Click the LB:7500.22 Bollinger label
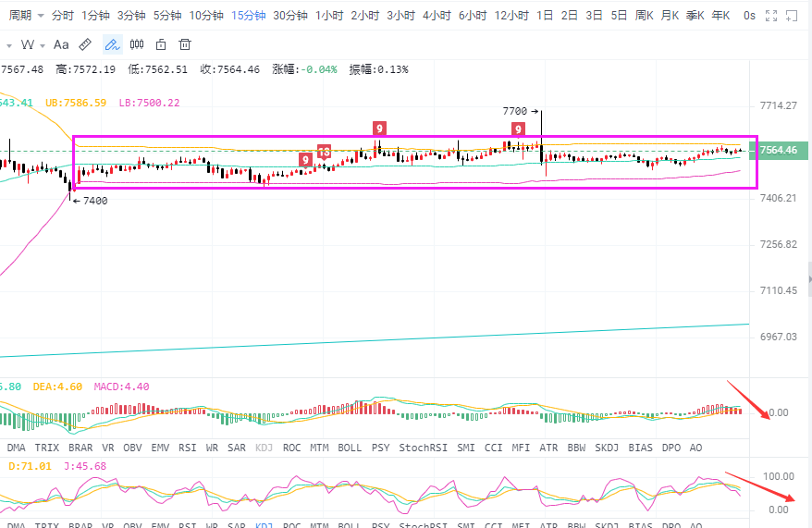Viewport: 812px width, 528px height. 149,103
